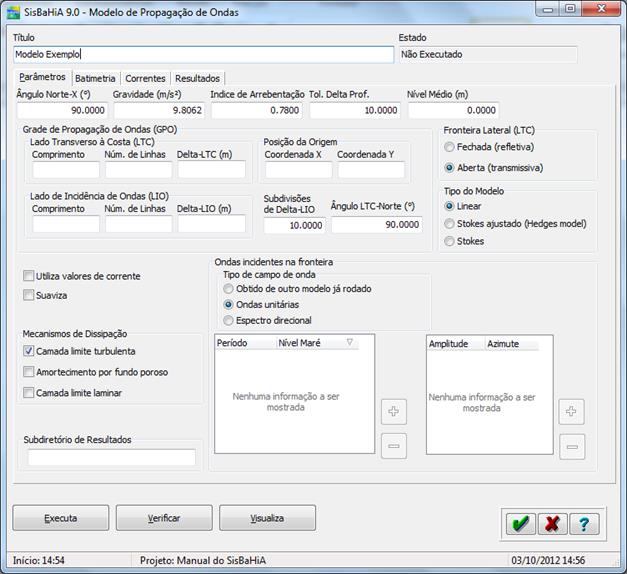
Task: Edit the Ângulo LTC-Norte value
Action: tap(377, 224)
